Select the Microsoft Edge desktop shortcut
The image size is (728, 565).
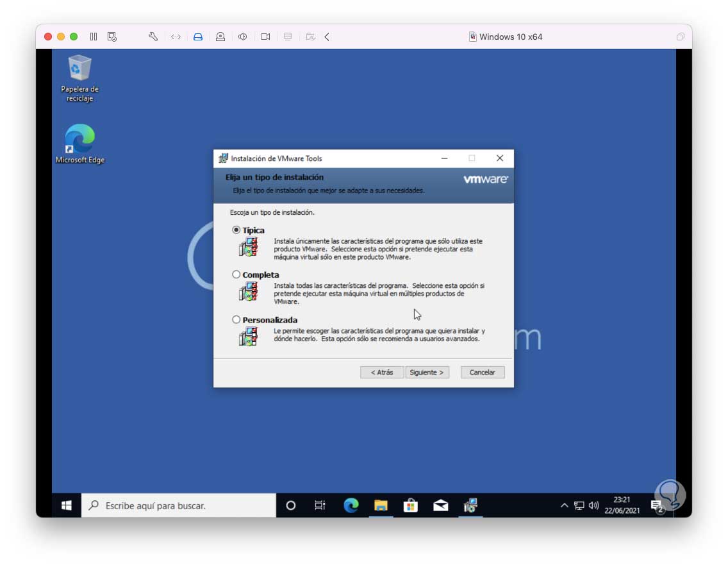pyautogui.click(x=80, y=144)
